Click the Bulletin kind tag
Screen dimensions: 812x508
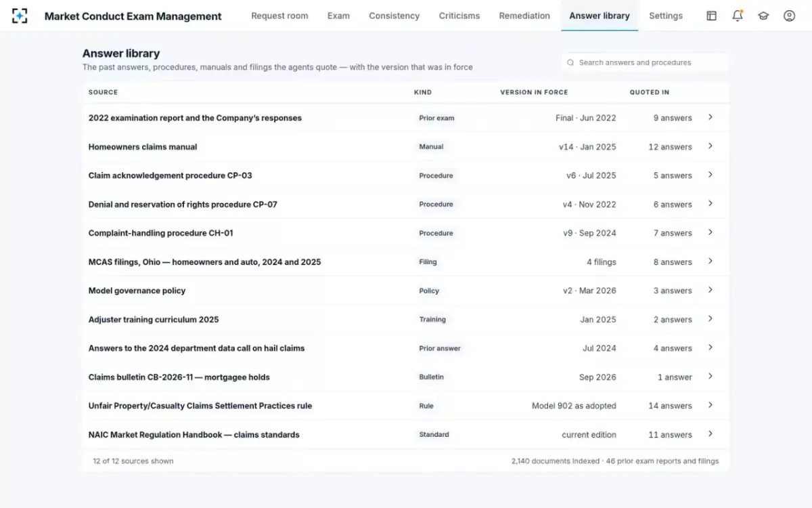(431, 377)
